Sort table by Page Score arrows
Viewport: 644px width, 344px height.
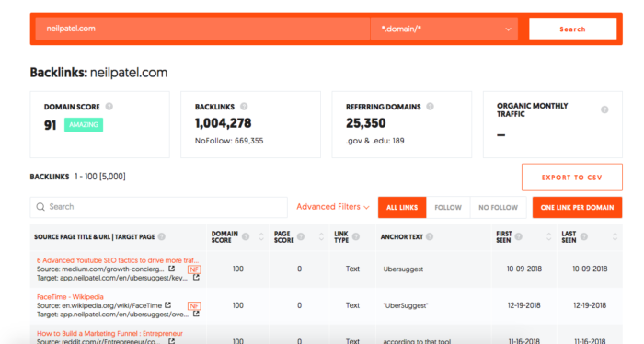(321, 237)
